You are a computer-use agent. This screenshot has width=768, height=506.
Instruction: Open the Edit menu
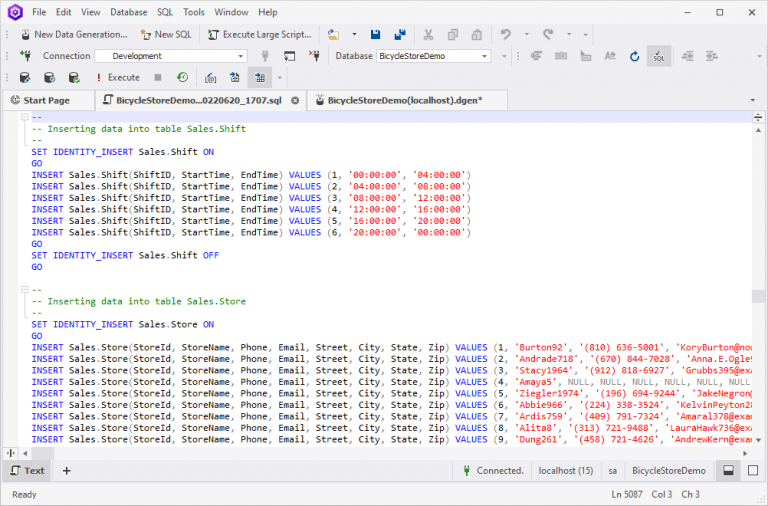click(63, 12)
